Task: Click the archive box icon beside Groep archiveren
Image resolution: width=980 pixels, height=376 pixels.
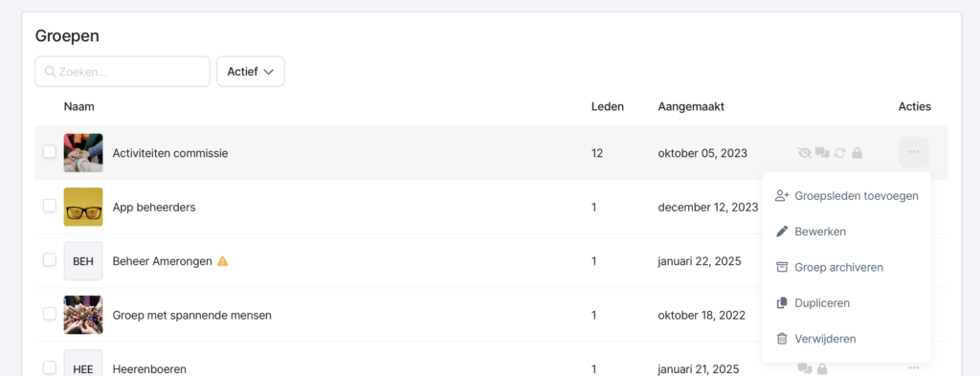Action: (782, 267)
